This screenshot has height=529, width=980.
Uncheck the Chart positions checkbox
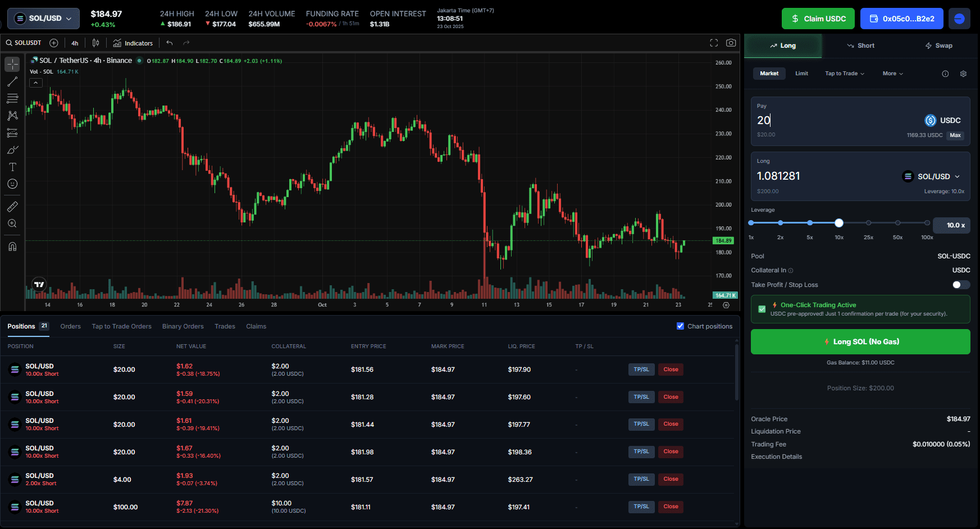tap(680, 326)
